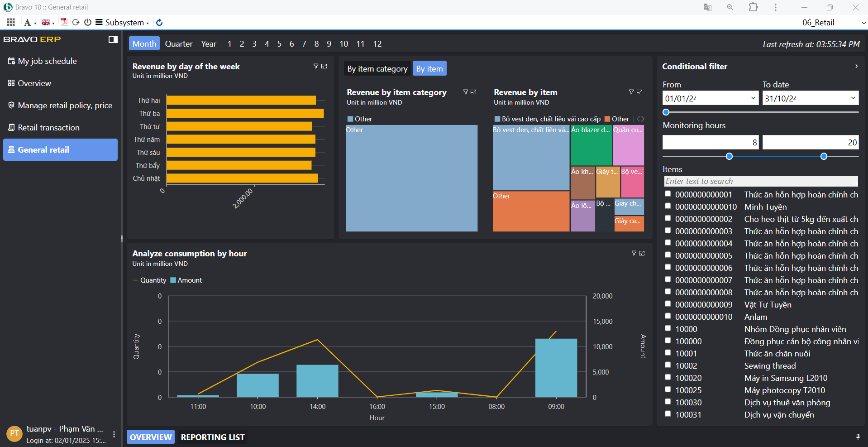Image resolution: width=868 pixels, height=447 pixels.
Task: Tick checkbox for item 0000000000009
Action: click(668, 304)
